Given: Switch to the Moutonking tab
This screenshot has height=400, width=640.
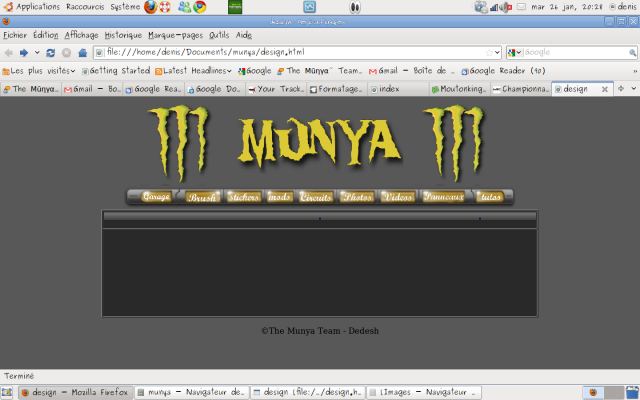Looking at the screenshot, I should tap(460, 89).
